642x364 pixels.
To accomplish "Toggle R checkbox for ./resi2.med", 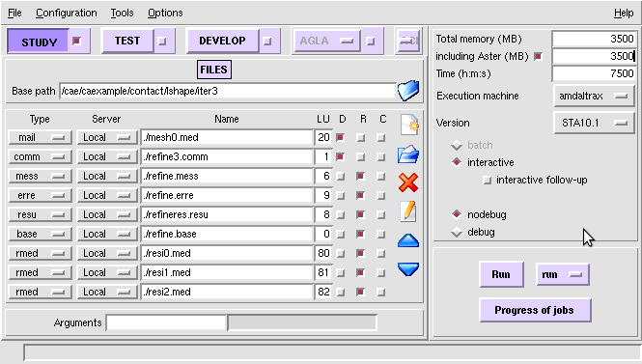I will pyautogui.click(x=360, y=292).
